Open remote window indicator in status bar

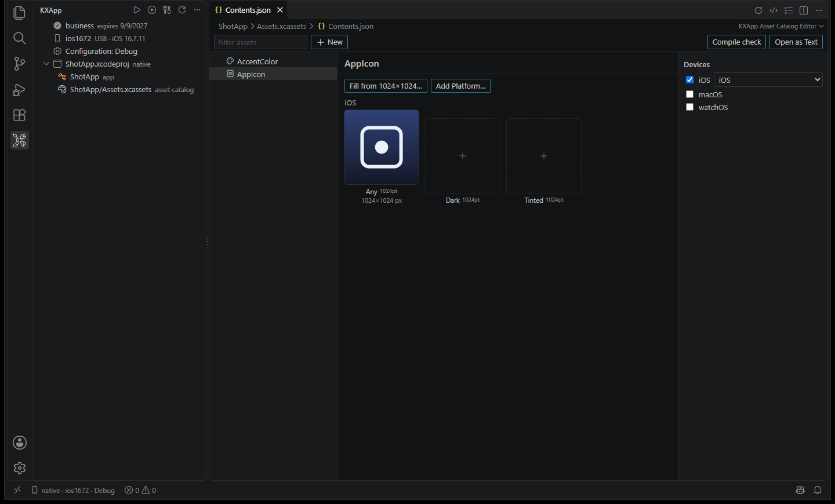pos(17,490)
